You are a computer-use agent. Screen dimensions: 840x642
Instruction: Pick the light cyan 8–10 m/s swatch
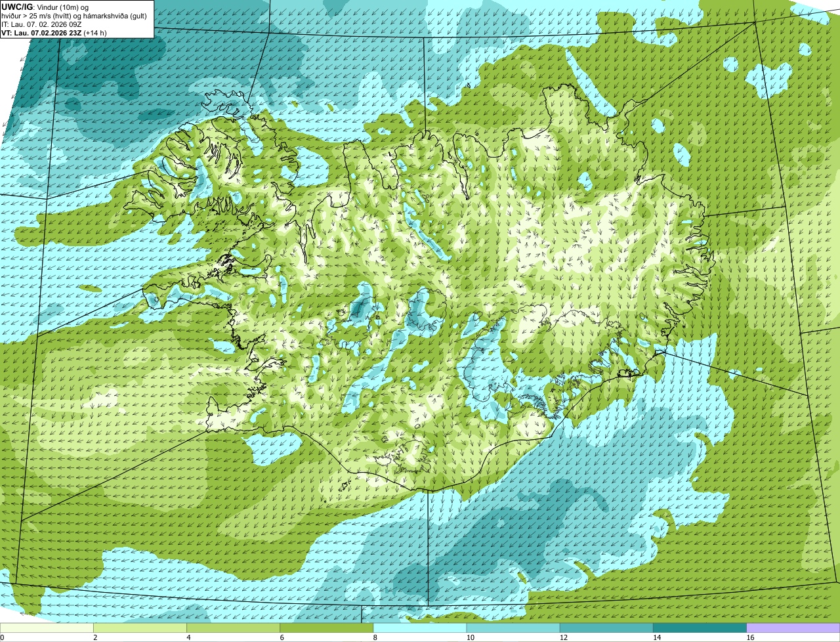click(420, 628)
